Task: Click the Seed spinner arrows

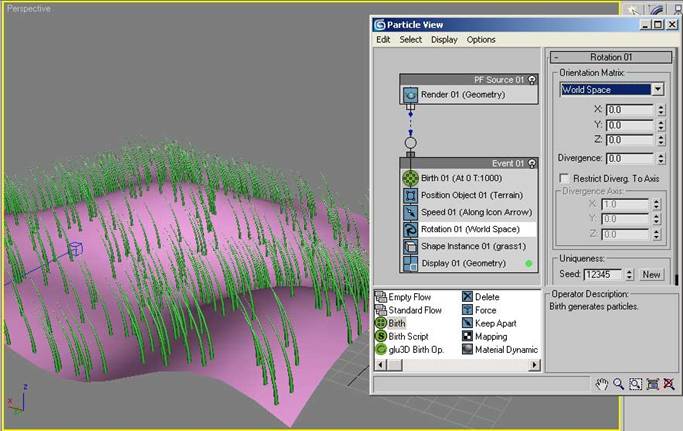Action: coord(632,274)
